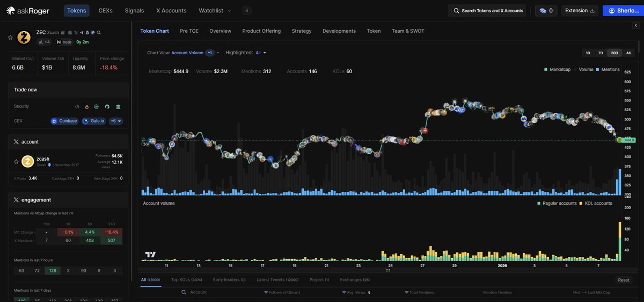This screenshot has height=302, width=644.
Task: Open the ZEC website globe icon
Action: click(70, 33)
